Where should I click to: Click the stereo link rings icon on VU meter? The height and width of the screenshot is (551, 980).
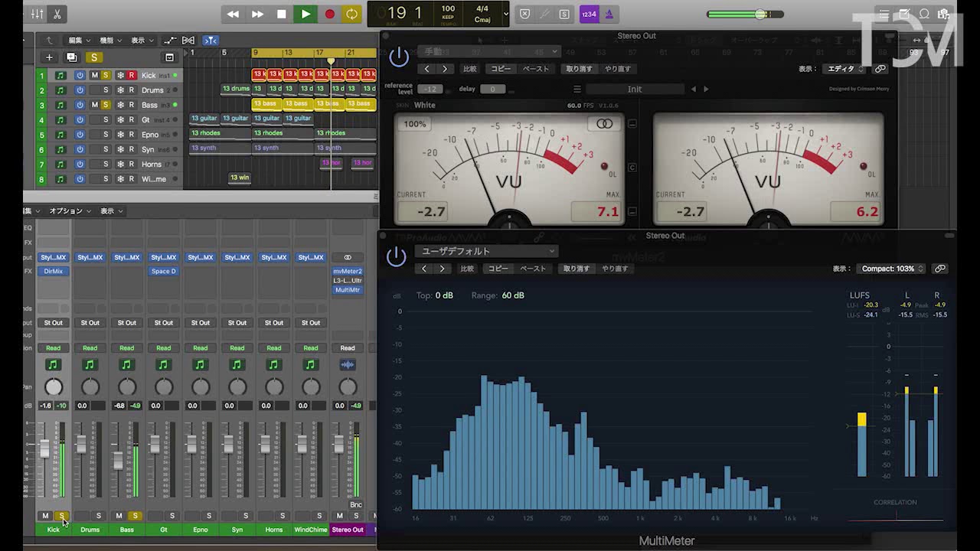pos(605,124)
